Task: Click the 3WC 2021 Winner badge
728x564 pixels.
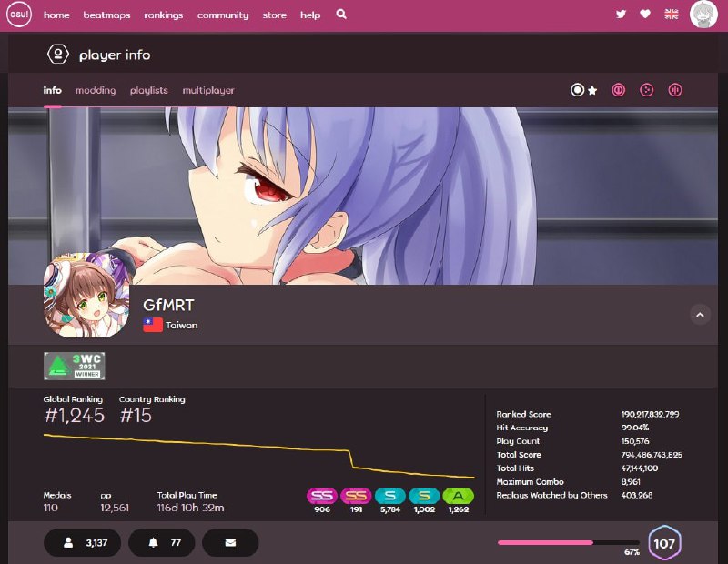Action: [75, 366]
